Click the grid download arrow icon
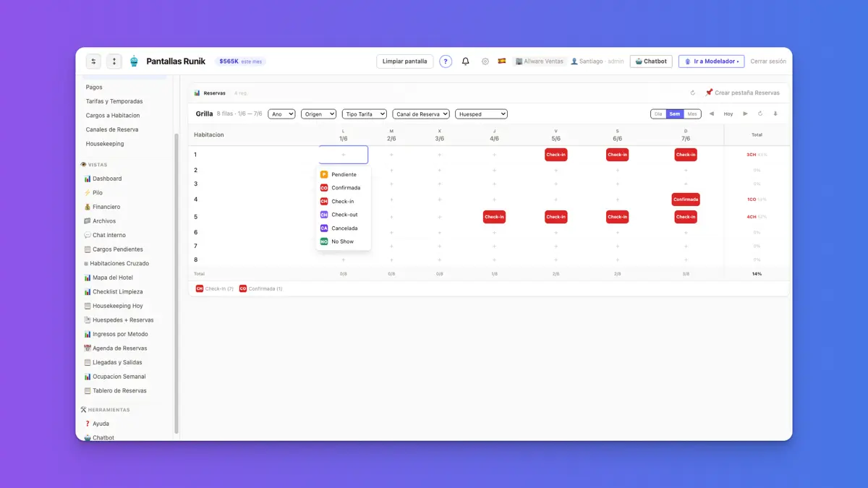Image resolution: width=868 pixels, height=488 pixels. tap(775, 114)
